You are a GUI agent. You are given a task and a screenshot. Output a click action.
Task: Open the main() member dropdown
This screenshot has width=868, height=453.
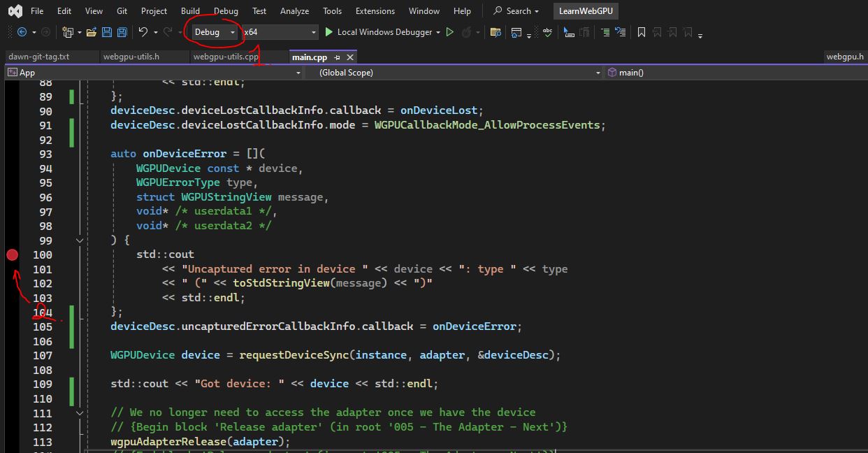point(736,73)
